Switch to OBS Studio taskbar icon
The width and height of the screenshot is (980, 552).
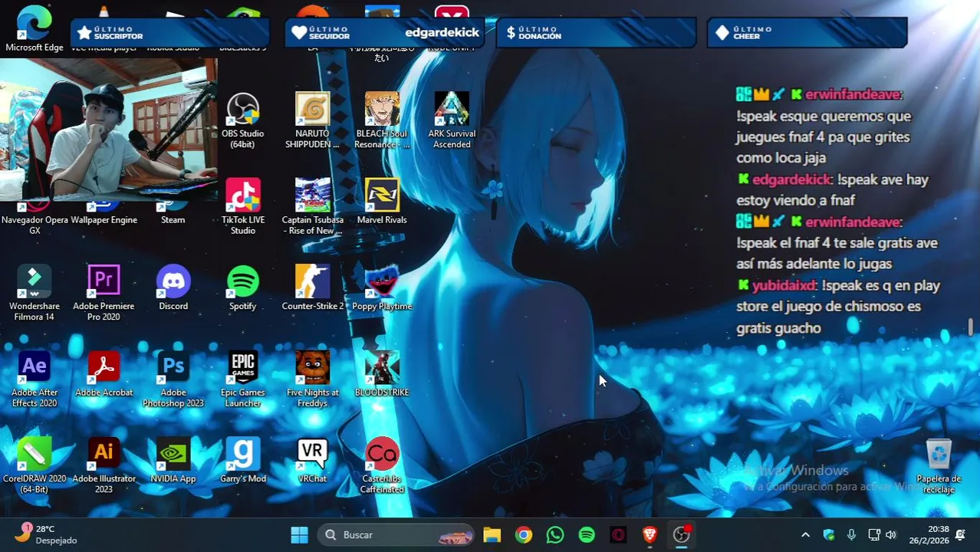tap(681, 534)
